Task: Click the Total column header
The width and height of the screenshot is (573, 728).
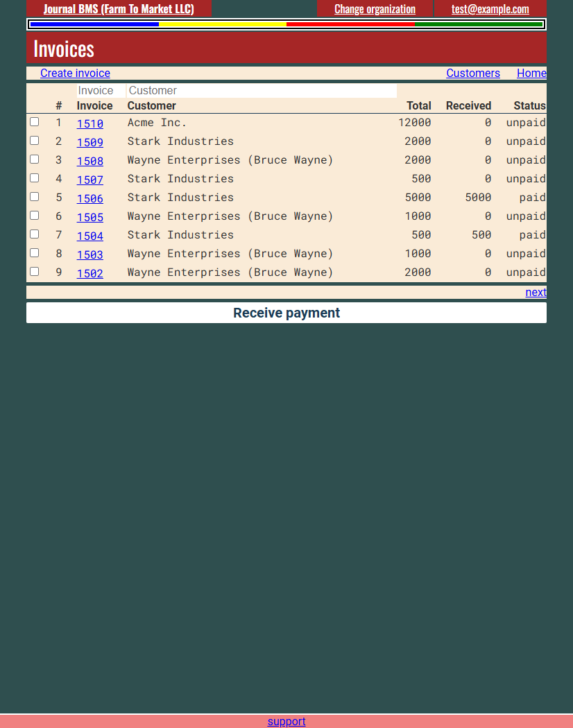Action: point(419,106)
